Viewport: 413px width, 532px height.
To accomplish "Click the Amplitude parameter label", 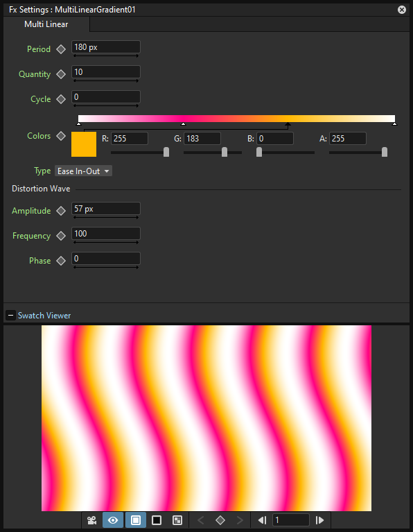I will 31,211.
